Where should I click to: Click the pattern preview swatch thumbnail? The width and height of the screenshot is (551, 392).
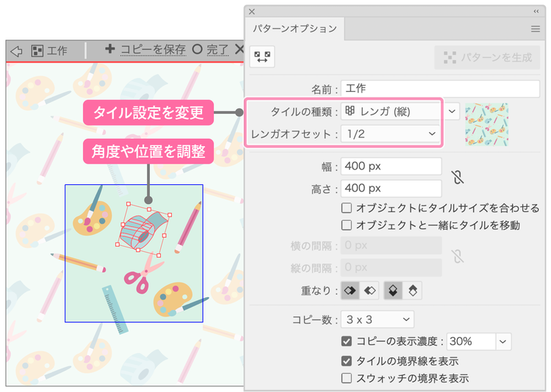click(486, 124)
